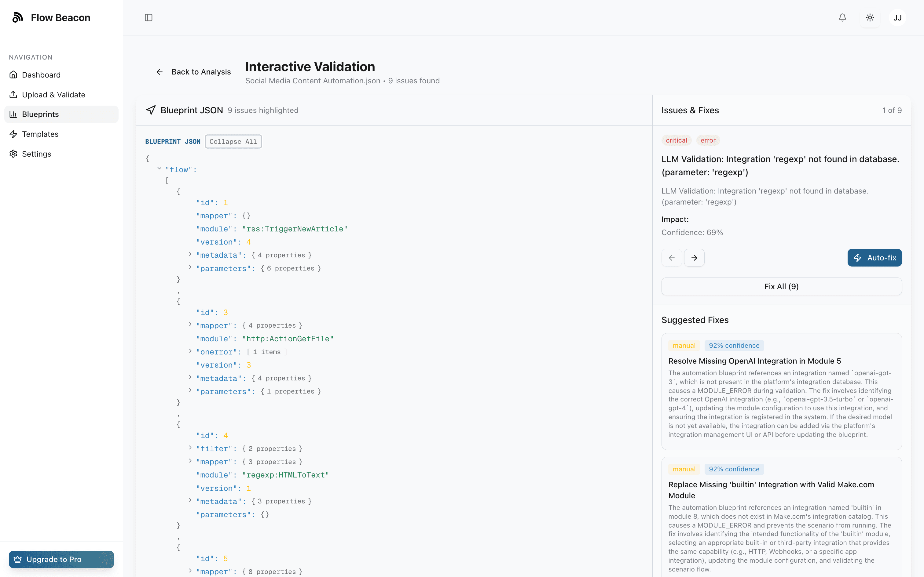Open the Dashboard navigation item

(41, 75)
